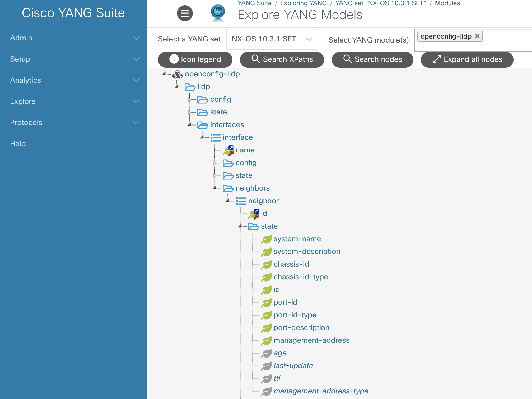Click the port-id-type leaf icon

266,315
